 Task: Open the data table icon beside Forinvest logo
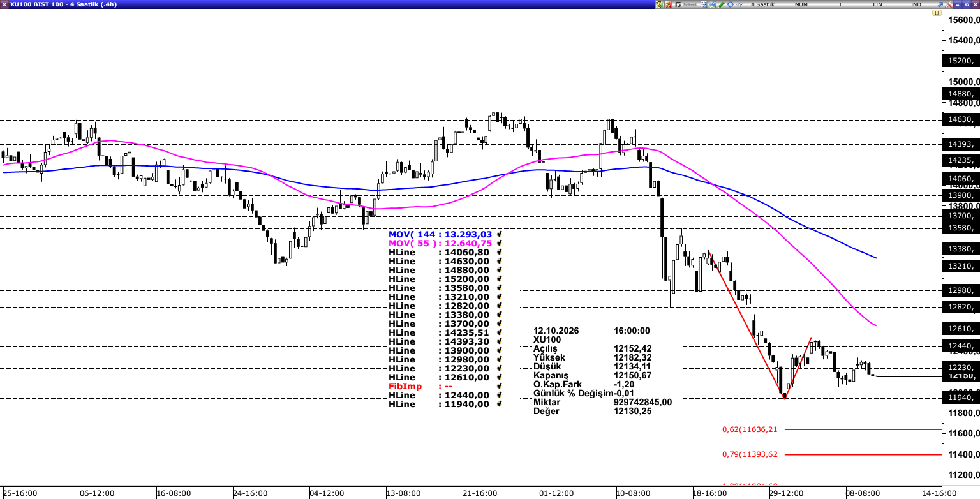pos(702,4)
